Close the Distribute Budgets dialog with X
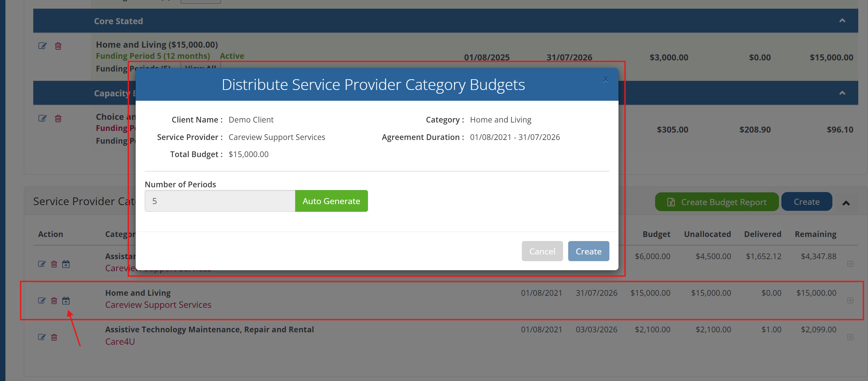This screenshot has width=868, height=381. tap(605, 80)
